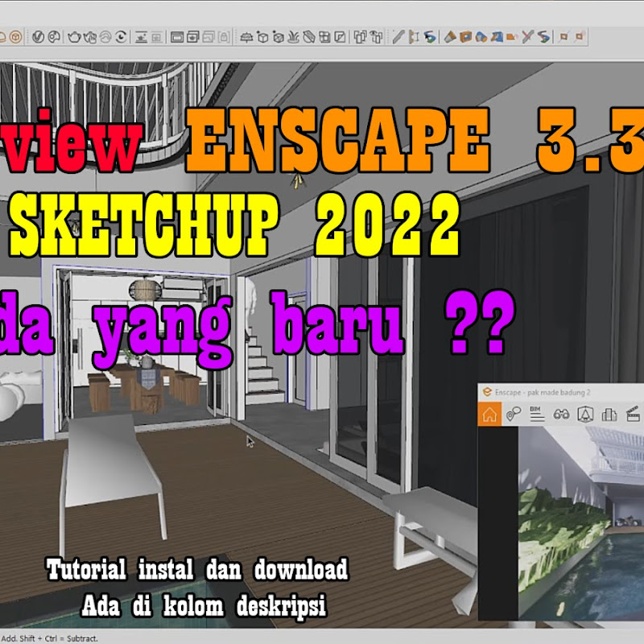Click the blue-green curved surface icon
644x644 pixels.
[x=430, y=37]
